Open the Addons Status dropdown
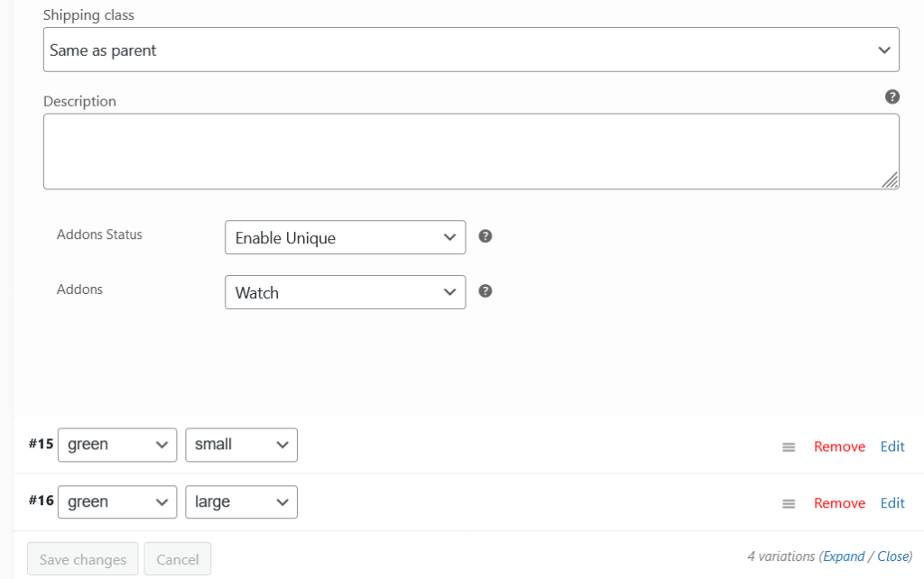The width and height of the screenshot is (924, 579). (x=345, y=238)
